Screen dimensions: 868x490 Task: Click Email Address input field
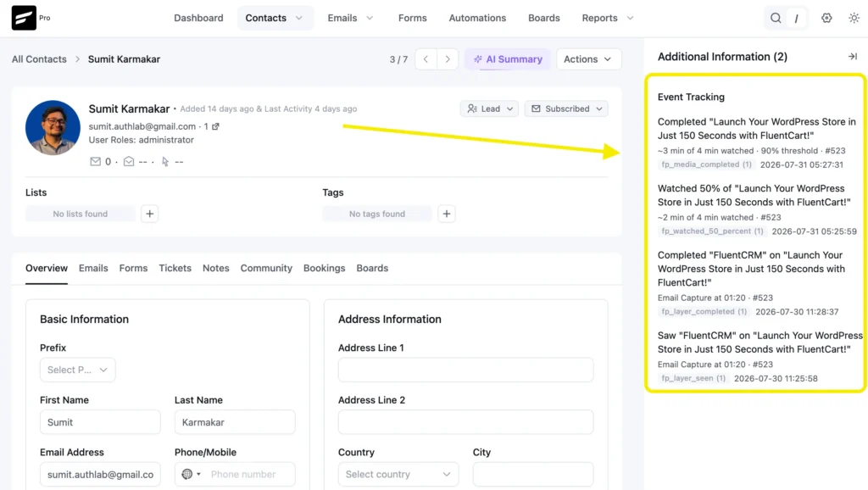coord(100,474)
